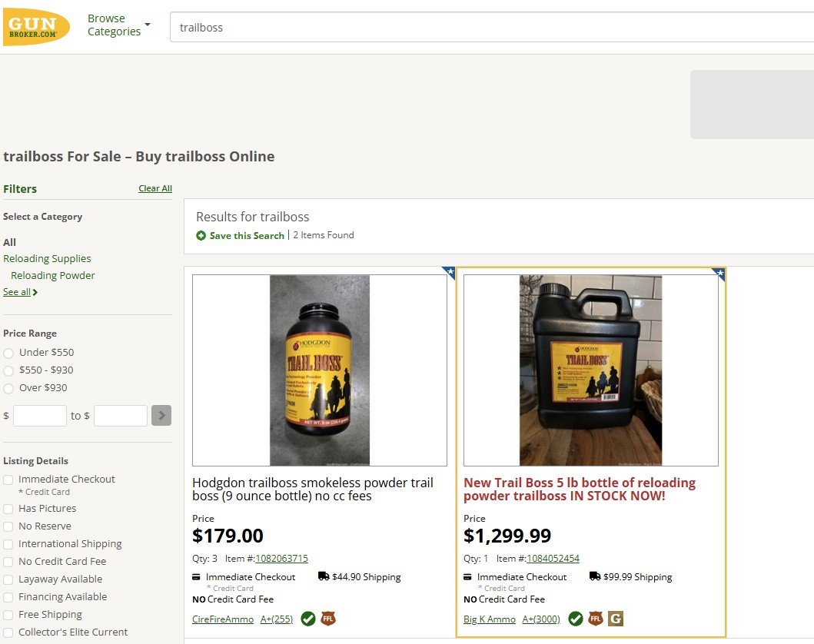Clear all applied filters
This screenshot has width=814, height=644.
click(x=155, y=188)
